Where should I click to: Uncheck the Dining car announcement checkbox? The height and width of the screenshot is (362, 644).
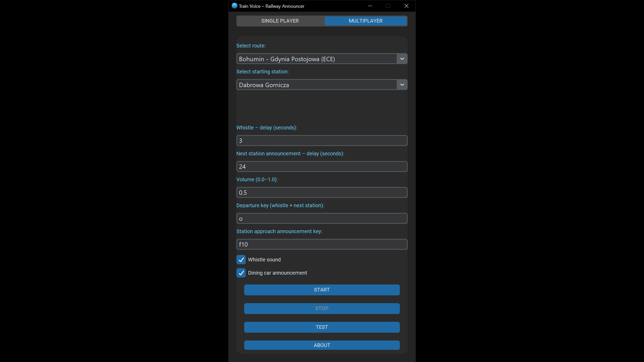coord(241,273)
